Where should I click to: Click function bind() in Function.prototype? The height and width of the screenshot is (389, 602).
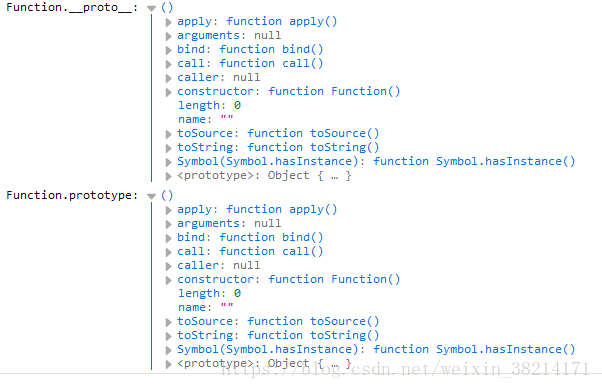271,237
